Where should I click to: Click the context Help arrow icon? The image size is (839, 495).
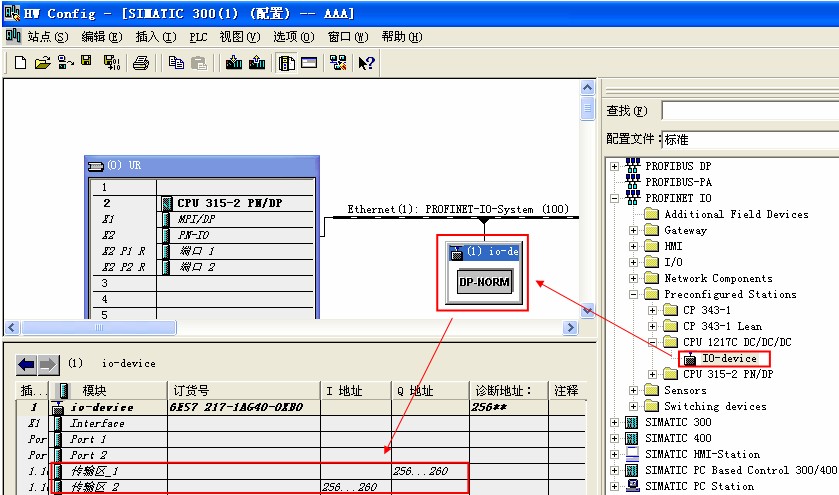click(x=367, y=63)
